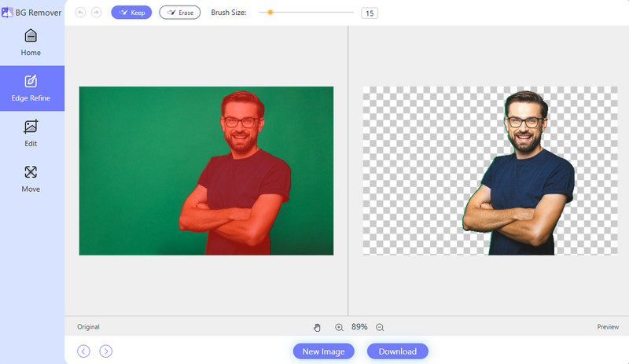This screenshot has width=629, height=364.
Task: Click the brush size value field
Action: (x=368, y=13)
